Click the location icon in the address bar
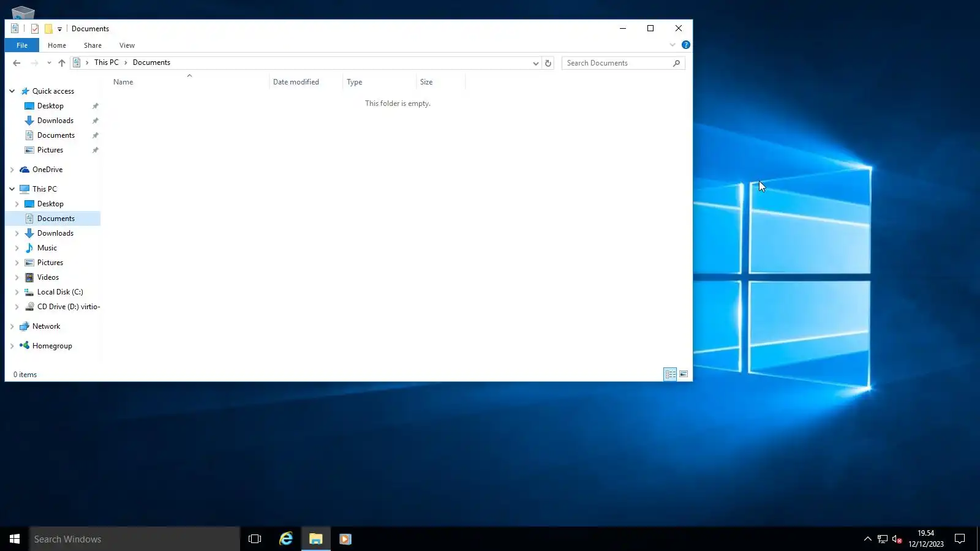 tap(77, 62)
